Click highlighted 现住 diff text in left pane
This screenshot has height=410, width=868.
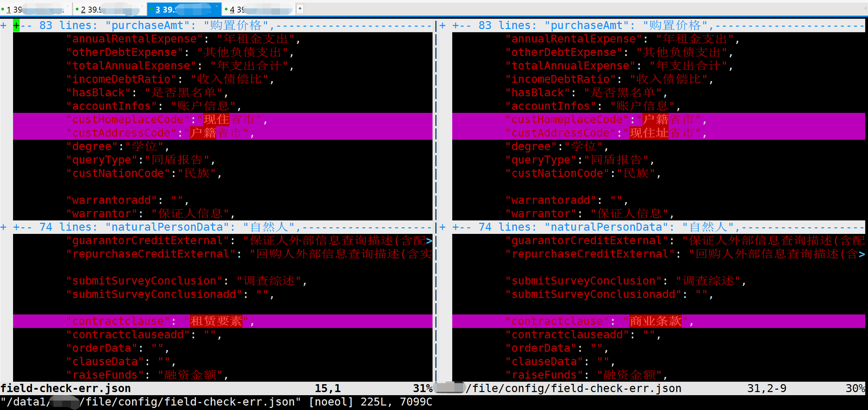(x=216, y=119)
